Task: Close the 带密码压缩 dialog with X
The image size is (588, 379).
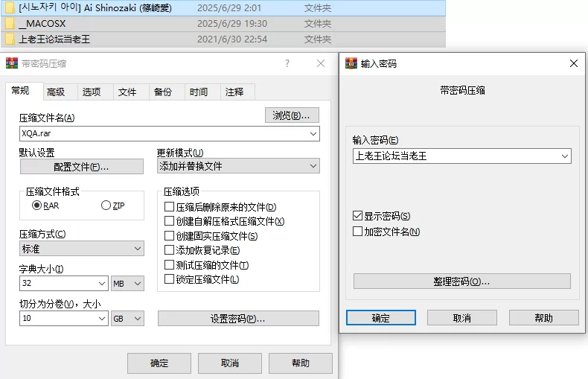Action: (x=321, y=63)
